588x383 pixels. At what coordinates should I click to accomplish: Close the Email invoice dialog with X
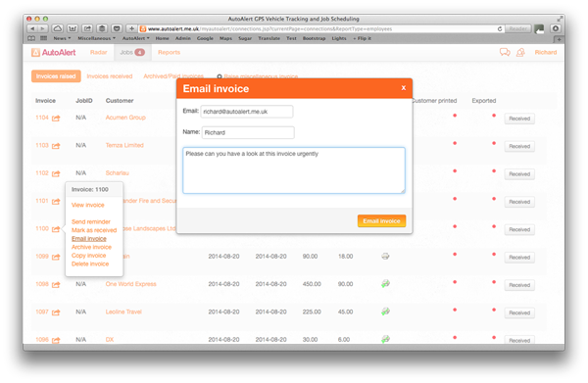404,88
